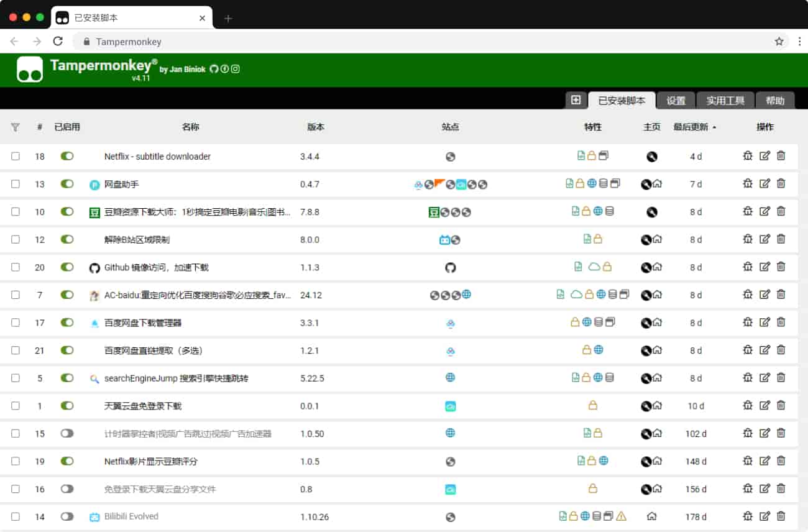Viewport: 808px width, 532px height.
Task: Open the Netflix影片显示豆瓣评分 script name
Action: tap(151, 461)
